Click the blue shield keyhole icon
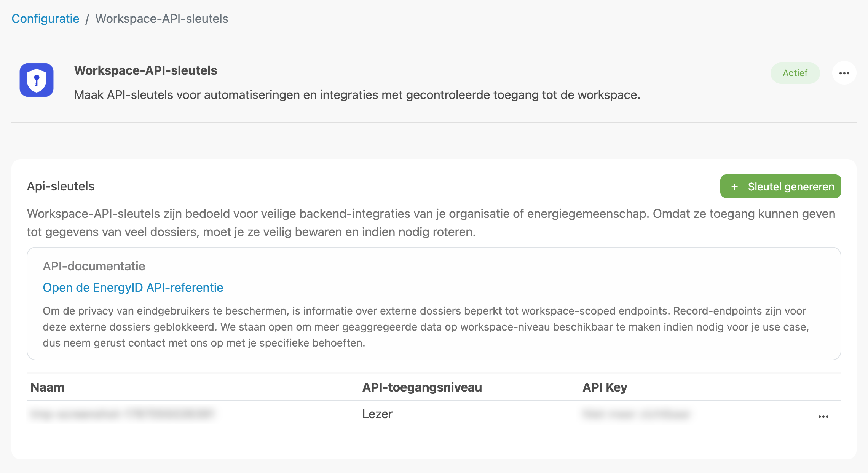 coord(37,80)
